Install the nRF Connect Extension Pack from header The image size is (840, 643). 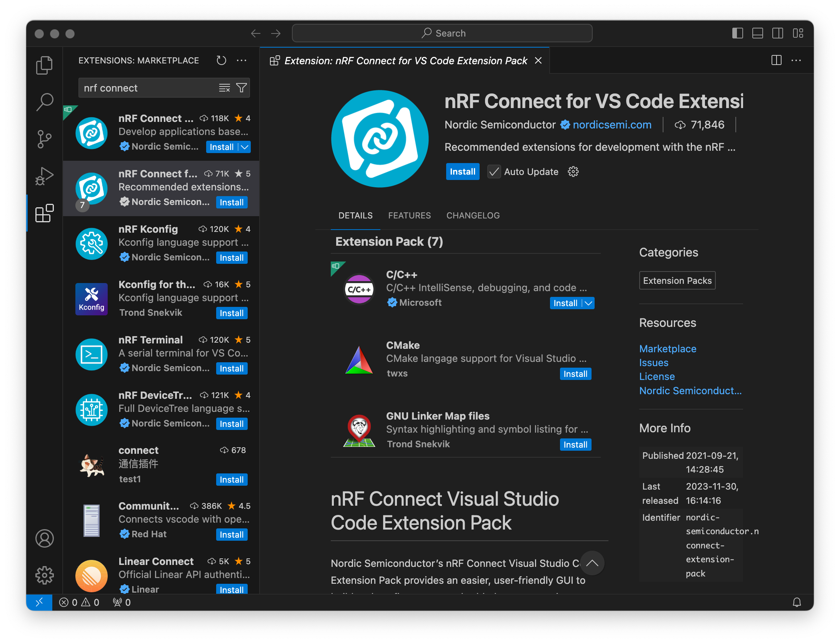click(463, 172)
